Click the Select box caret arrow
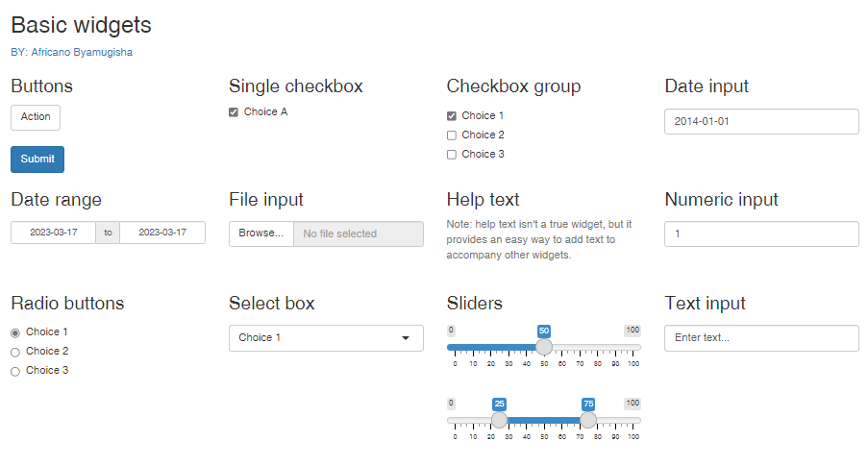The height and width of the screenshot is (466, 868). tap(406, 338)
